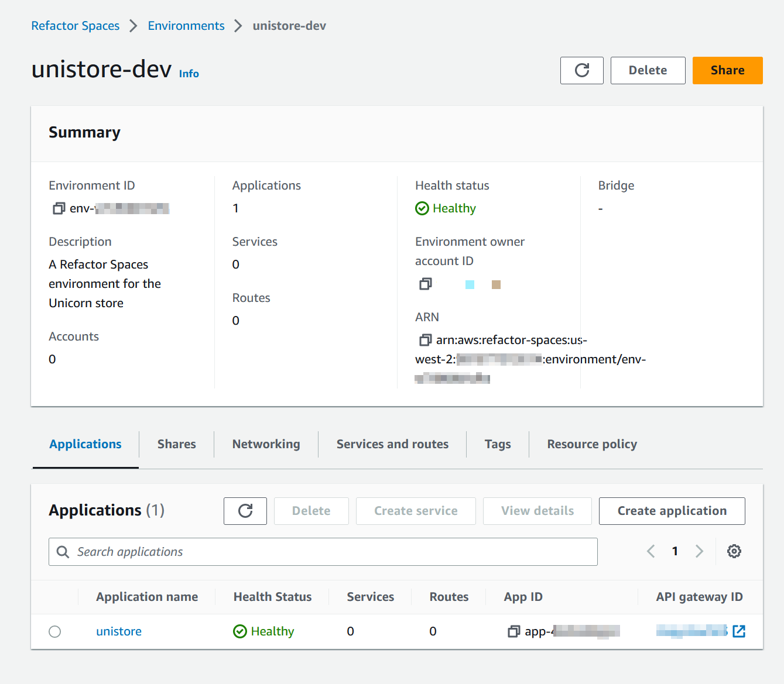Open the Environments breadcrumb link
This screenshot has height=684, width=784.
tap(186, 26)
